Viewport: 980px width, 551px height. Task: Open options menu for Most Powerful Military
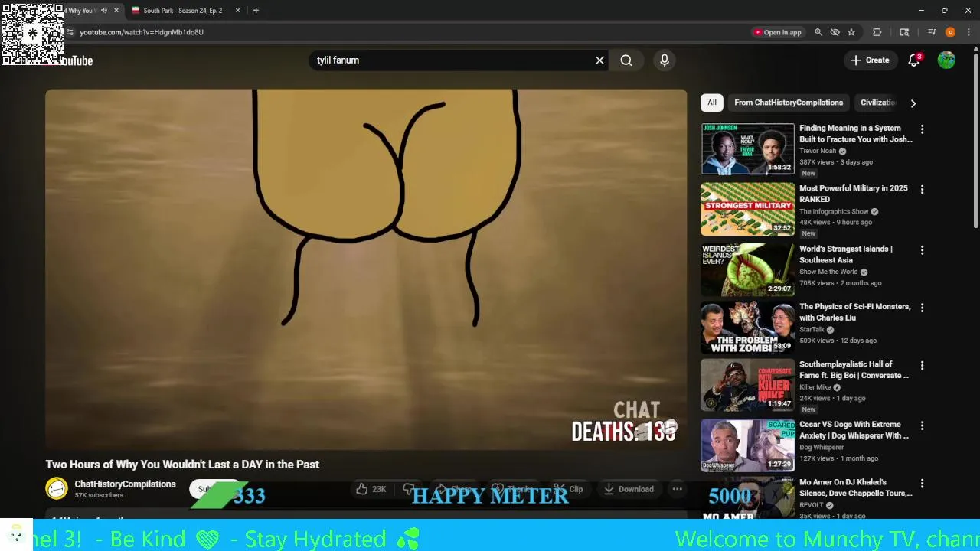tap(922, 189)
